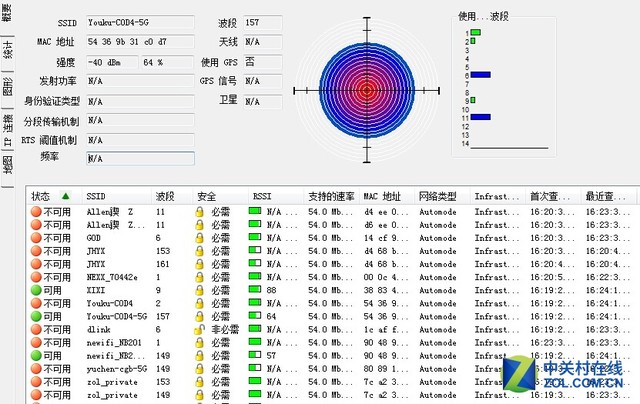640x404 pixels.
Task: Click signal strength bar icon in dlink row
Action: click(255, 329)
